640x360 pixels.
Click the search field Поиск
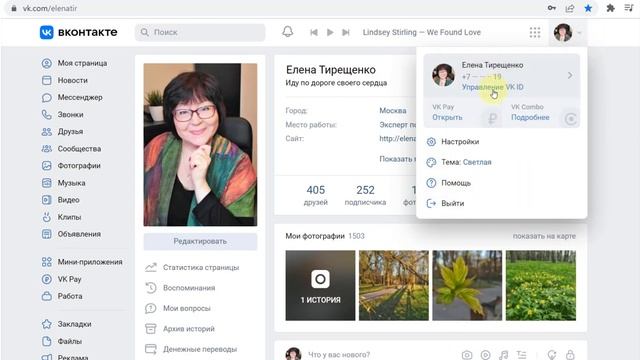tap(200, 32)
